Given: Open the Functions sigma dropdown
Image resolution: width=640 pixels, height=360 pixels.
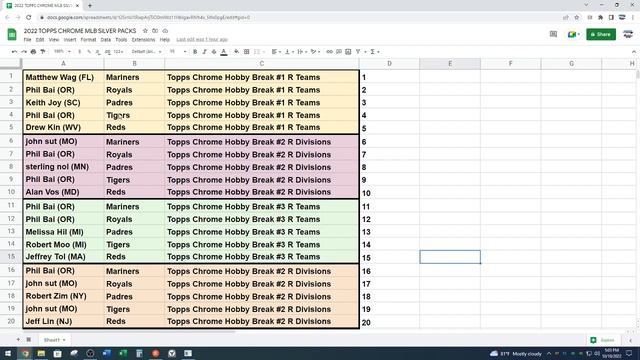Looking at the screenshot, I should [375, 52].
